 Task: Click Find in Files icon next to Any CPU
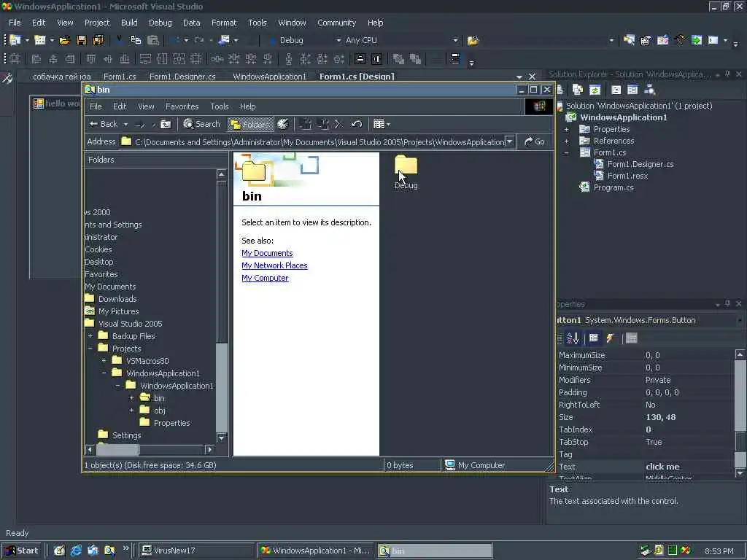pyautogui.click(x=473, y=41)
